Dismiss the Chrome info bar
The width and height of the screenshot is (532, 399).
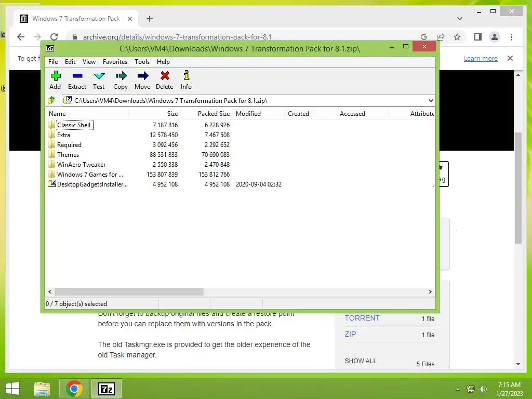(510, 58)
